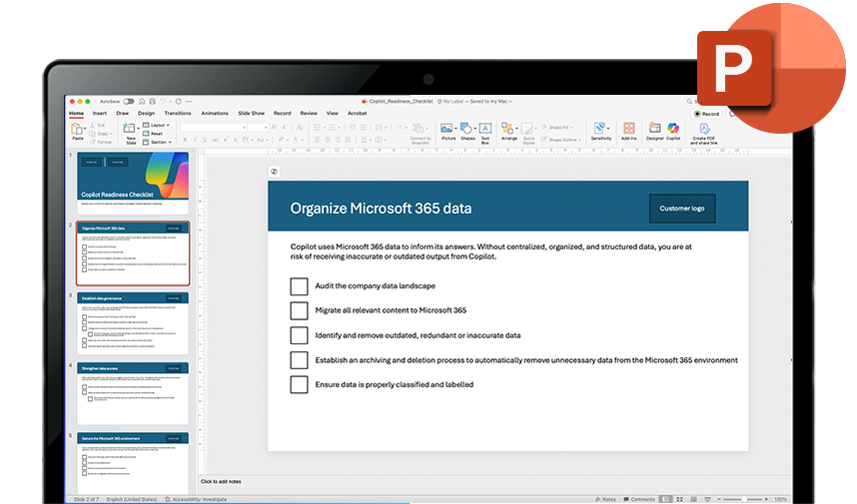Open the Slide Show ribbon tab
This screenshot has height=504, width=857.
coord(251,113)
